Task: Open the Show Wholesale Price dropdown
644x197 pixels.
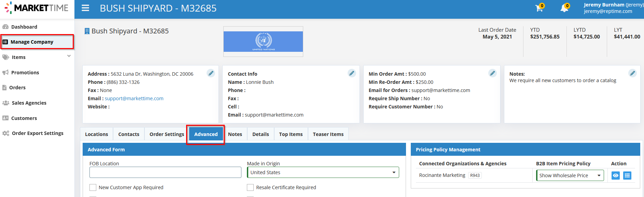Action: (x=570, y=176)
